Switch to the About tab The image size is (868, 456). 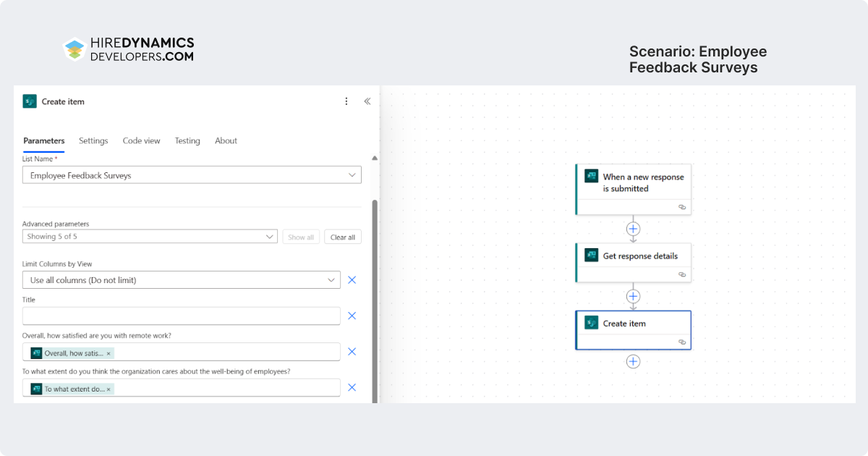point(226,140)
